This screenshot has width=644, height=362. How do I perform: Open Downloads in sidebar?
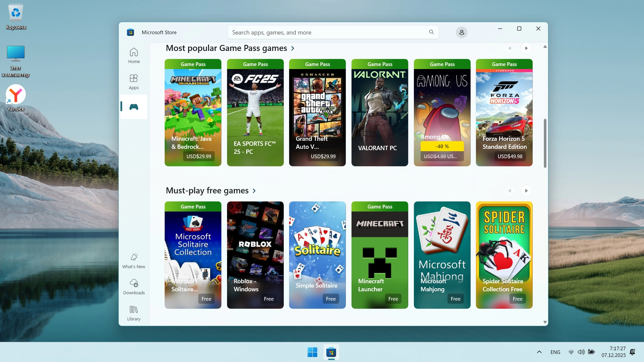point(133,287)
